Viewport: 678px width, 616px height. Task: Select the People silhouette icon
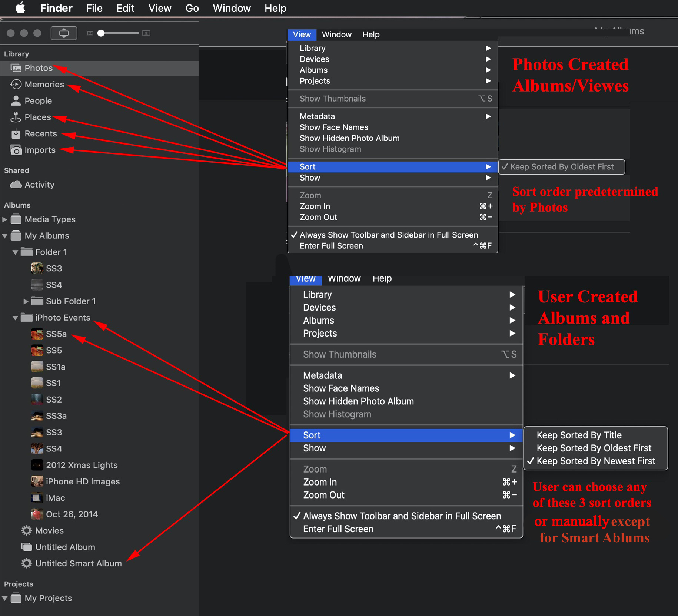point(16,101)
